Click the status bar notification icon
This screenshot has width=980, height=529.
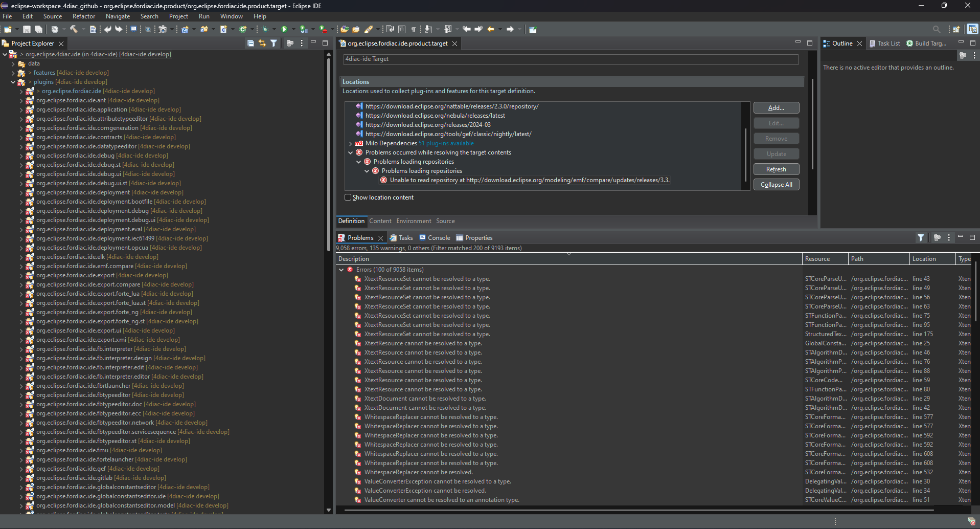971,521
